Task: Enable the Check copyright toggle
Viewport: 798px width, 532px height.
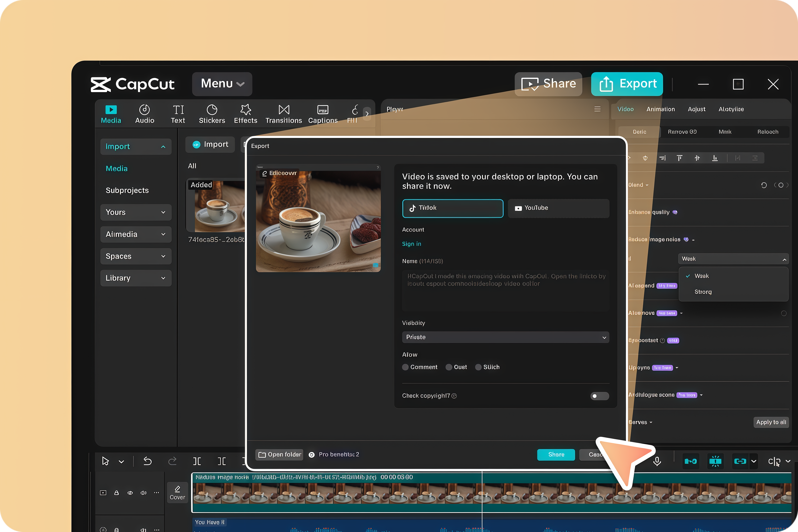Action: tap(599, 396)
